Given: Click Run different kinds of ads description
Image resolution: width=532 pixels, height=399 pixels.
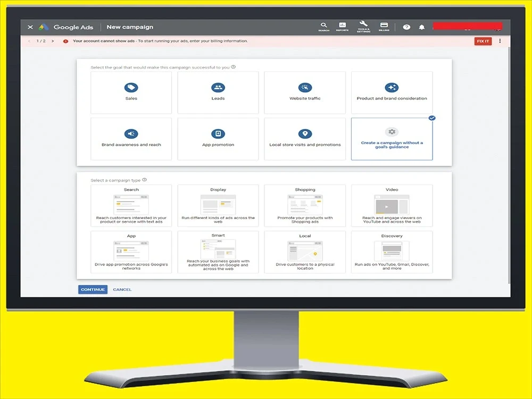Looking at the screenshot, I should coord(218,220).
